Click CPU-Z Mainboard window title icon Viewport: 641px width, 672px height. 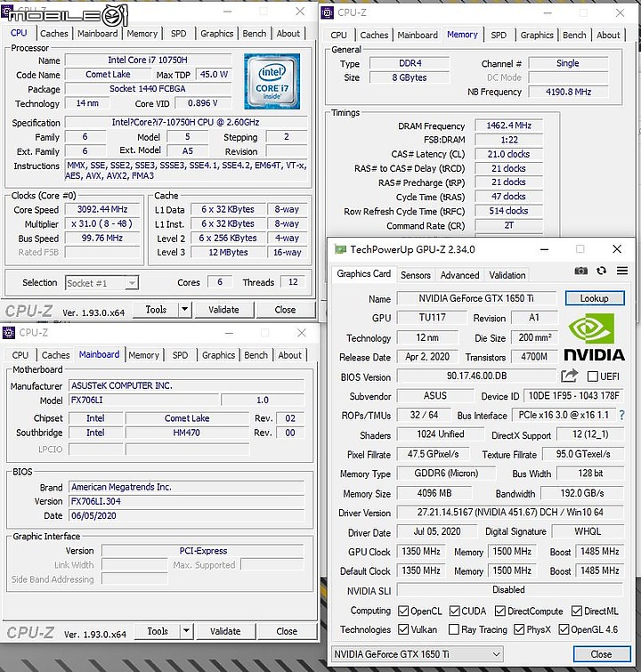[x=9, y=333]
